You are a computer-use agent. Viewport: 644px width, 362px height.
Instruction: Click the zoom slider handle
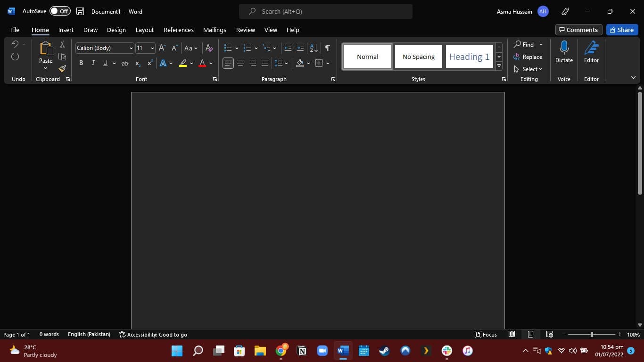click(592, 334)
